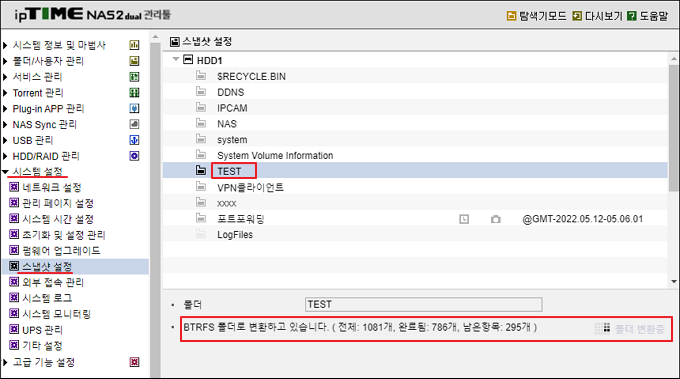Open 펌웨어 업그레이드 page
This screenshot has width=680, height=379.
61,251
